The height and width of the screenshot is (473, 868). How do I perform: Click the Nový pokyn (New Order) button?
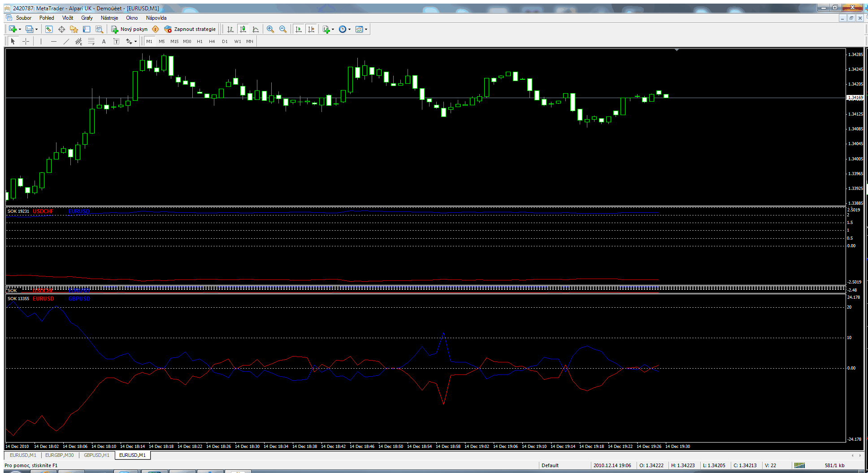[130, 29]
